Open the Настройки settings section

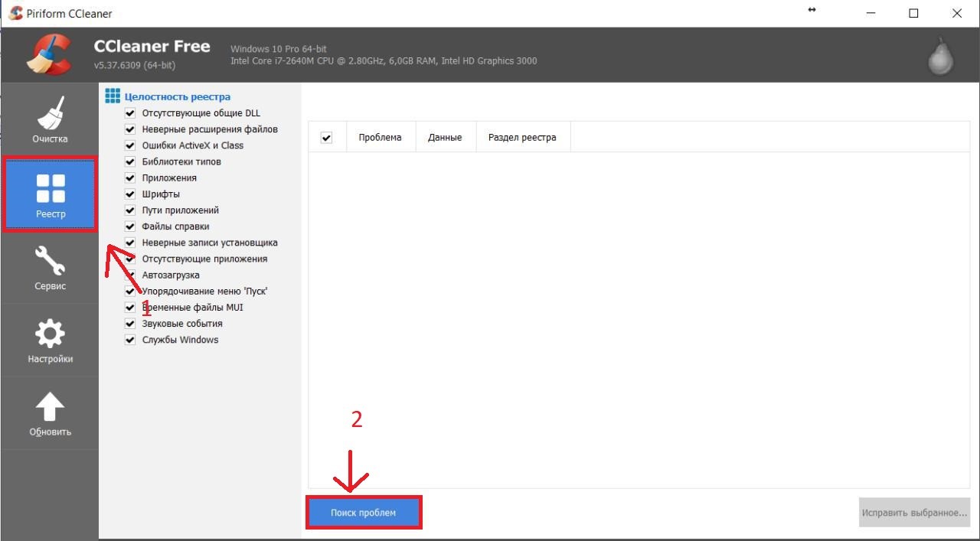[x=50, y=340]
